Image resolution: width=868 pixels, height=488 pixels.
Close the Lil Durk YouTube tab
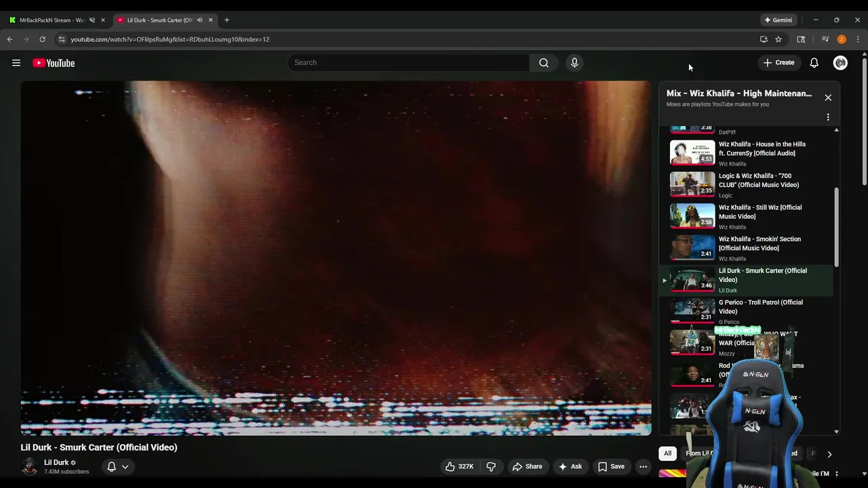coord(210,20)
